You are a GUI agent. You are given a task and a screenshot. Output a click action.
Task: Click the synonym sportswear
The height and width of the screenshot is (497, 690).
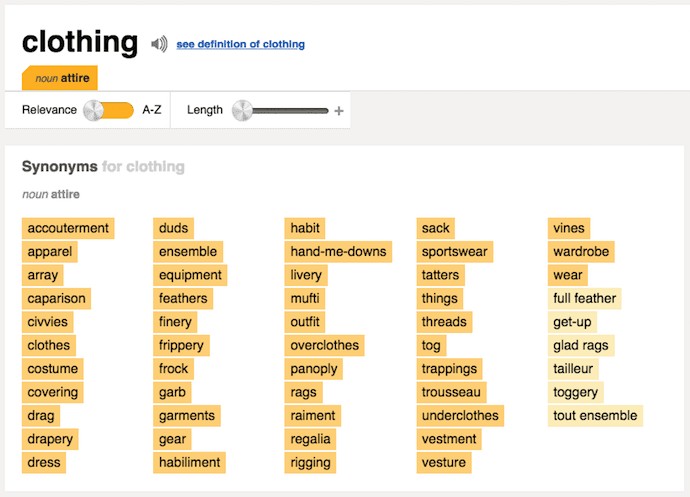click(455, 252)
